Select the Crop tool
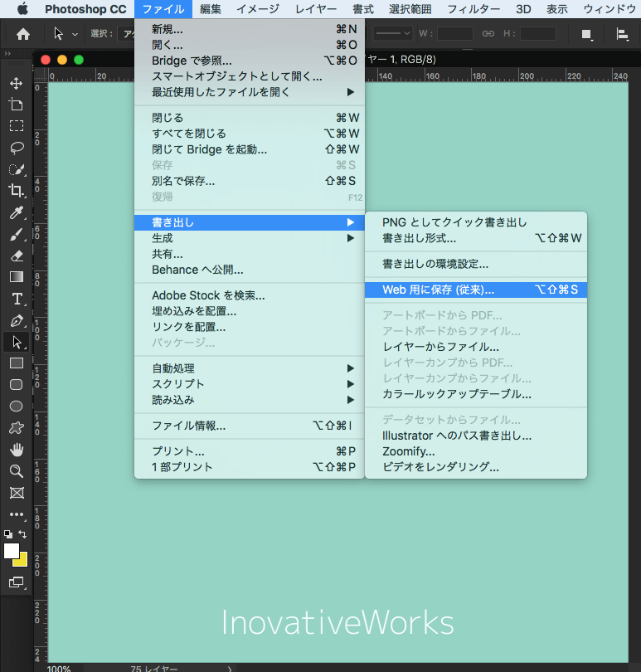Screen dimensions: 641x672 (x=17, y=191)
